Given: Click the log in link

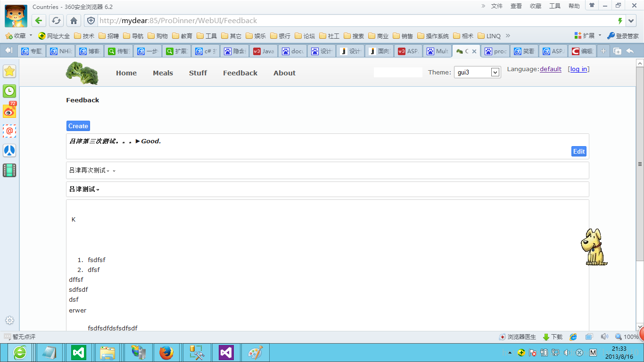Looking at the screenshot, I should coord(578,69).
